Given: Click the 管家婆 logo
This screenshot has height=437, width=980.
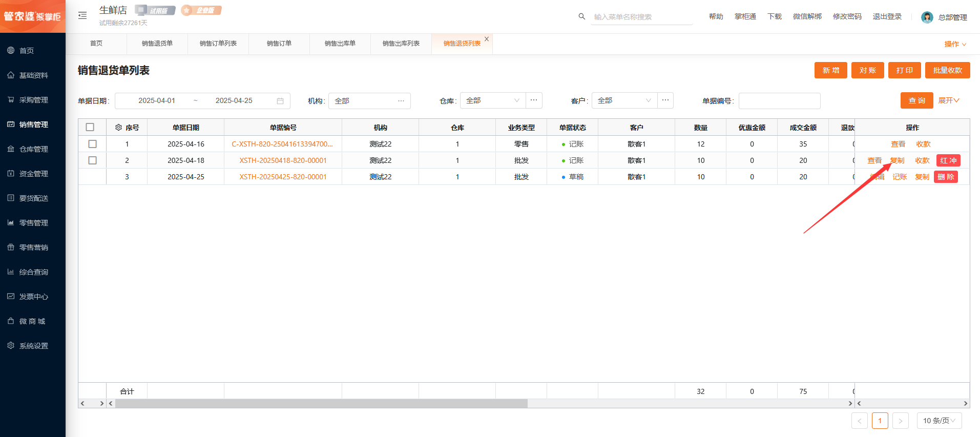Looking at the screenshot, I should pos(33,16).
